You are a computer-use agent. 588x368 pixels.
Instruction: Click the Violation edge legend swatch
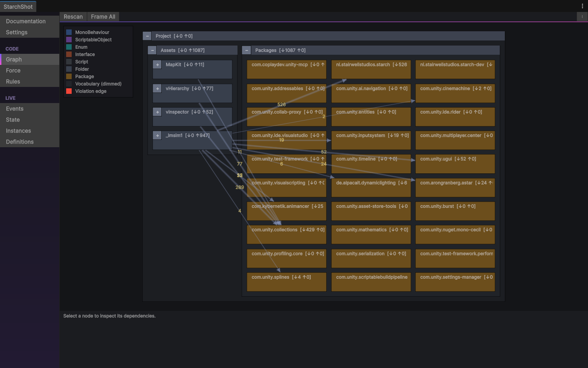pyautogui.click(x=69, y=91)
